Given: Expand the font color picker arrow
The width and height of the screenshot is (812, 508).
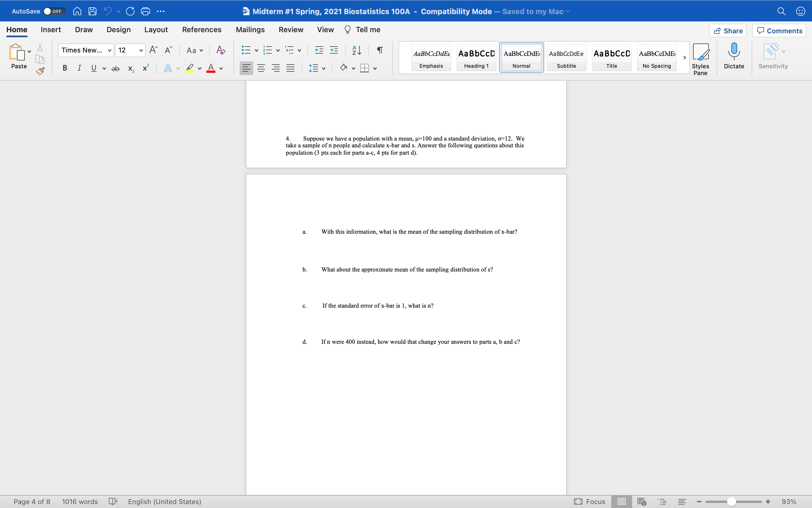Looking at the screenshot, I should 221,69.
